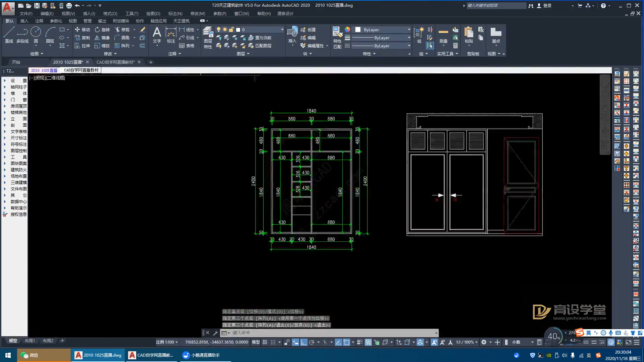Screen dimensions: 644x362
Task: Click the 修剪 (Trim) tool
Action: click(122, 29)
